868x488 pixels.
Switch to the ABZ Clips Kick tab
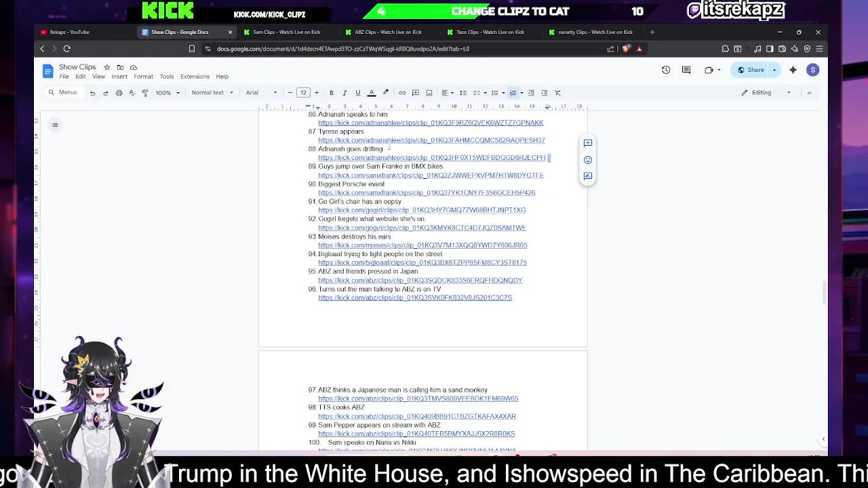[388, 32]
